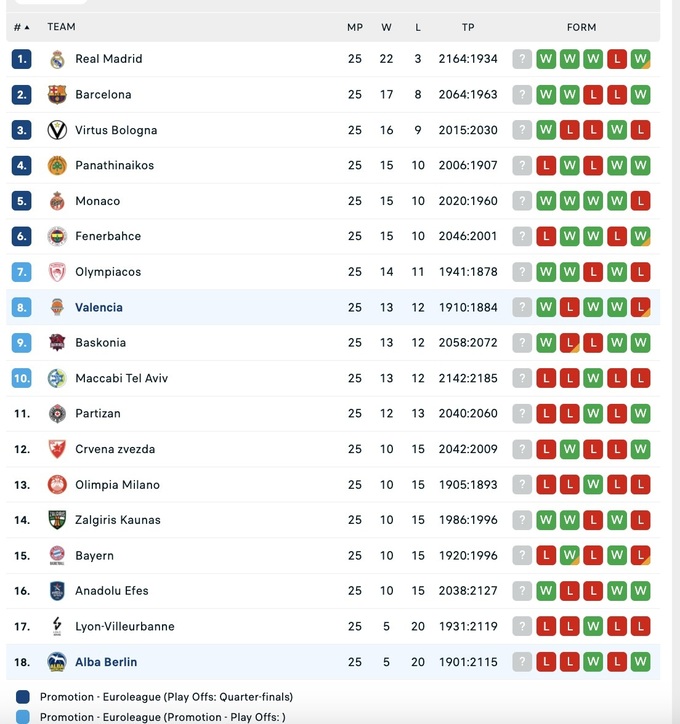
Task: Click Monaco's gray question mark form badge
Action: pos(522,201)
